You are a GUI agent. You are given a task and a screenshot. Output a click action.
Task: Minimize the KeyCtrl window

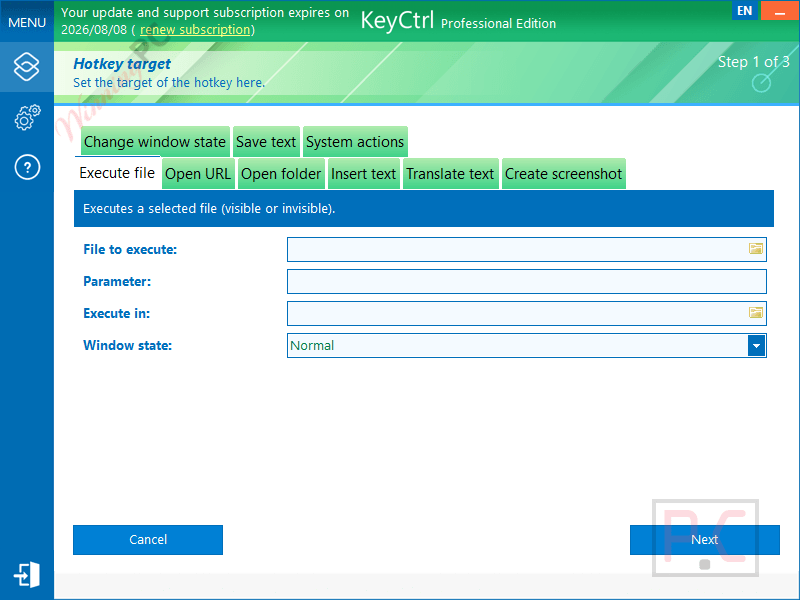point(780,10)
